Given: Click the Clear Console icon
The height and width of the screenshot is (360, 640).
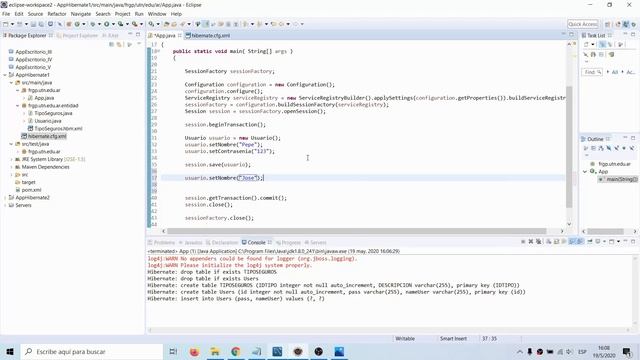Looking at the screenshot, I should (549, 242).
